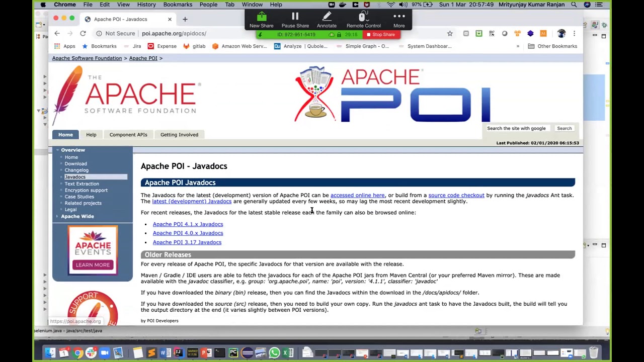Bookmark this page with star icon
Screen dimensions: 644x362
click(x=450, y=33)
